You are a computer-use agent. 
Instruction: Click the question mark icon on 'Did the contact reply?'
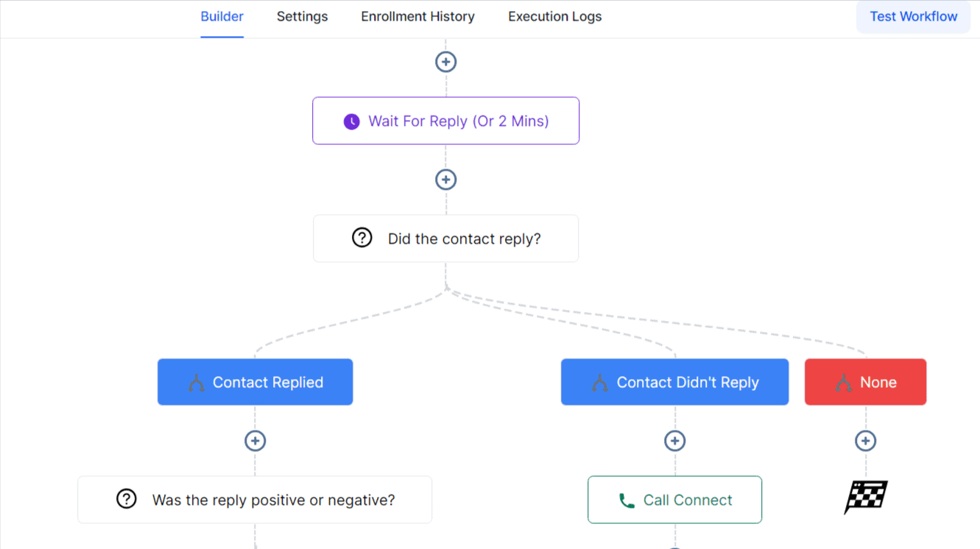click(362, 238)
